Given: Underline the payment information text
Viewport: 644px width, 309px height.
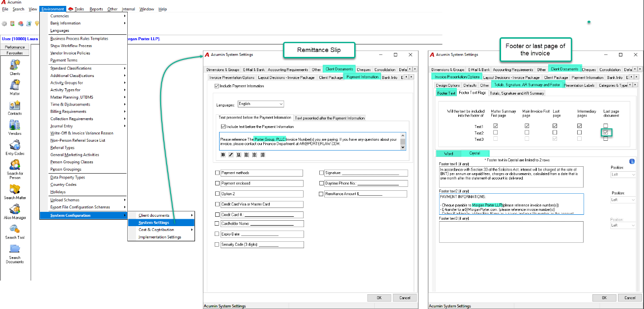Looking at the screenshot, I should pos(239,154).
